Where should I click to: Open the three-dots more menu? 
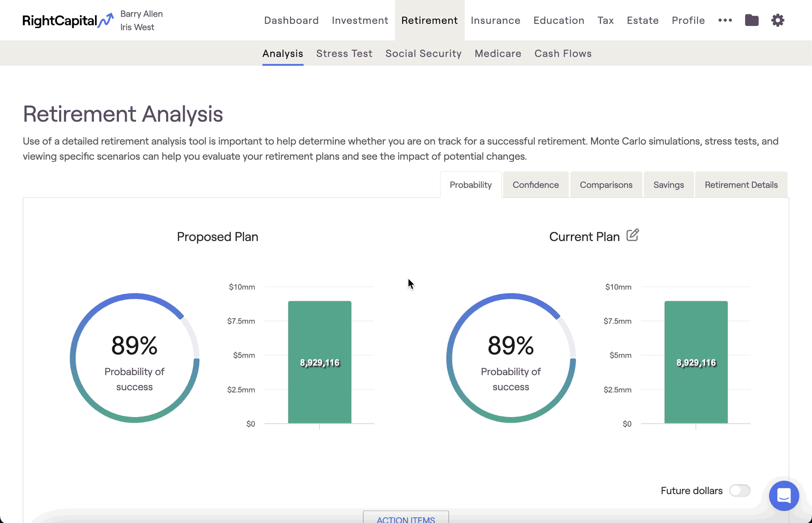(725, 20)
